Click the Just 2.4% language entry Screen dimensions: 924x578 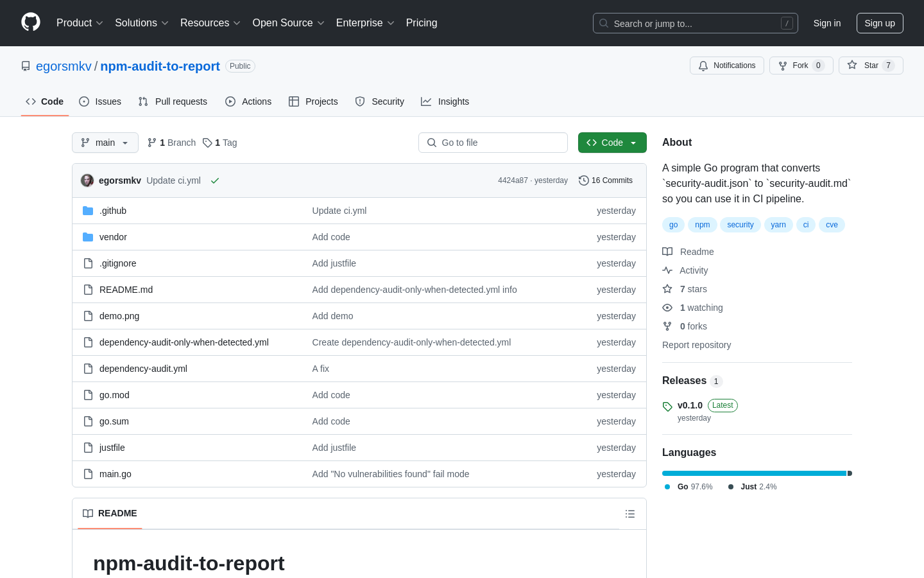753,487
